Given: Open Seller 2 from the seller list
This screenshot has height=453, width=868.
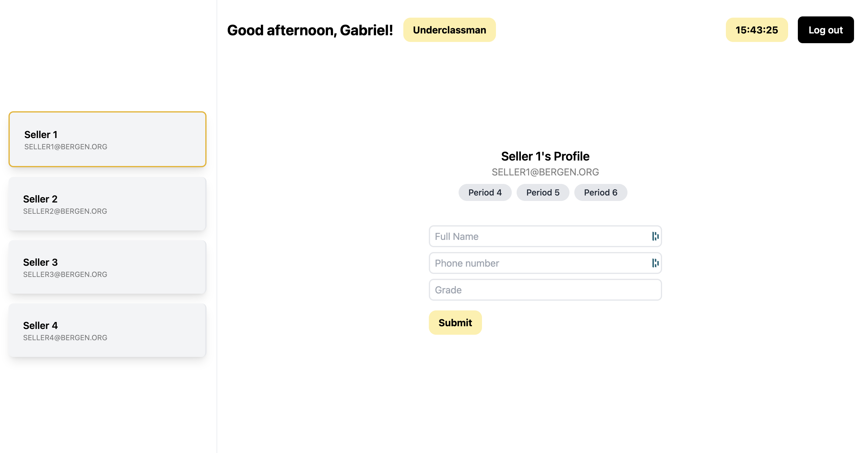Looking at the screenshot, I should pyautogui.click(x=108, y=204).
